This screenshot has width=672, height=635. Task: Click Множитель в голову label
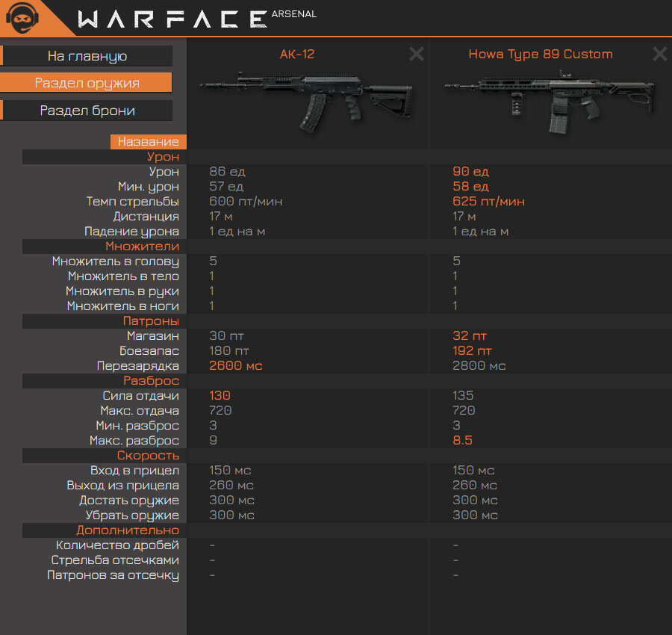116,261
